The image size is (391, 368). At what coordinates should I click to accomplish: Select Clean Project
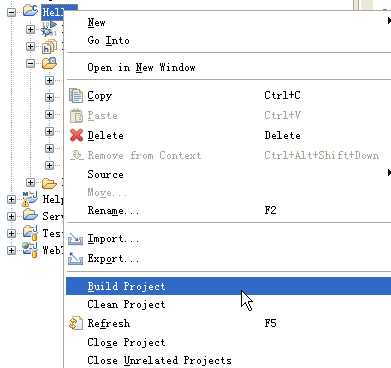(x=228, y=304)
